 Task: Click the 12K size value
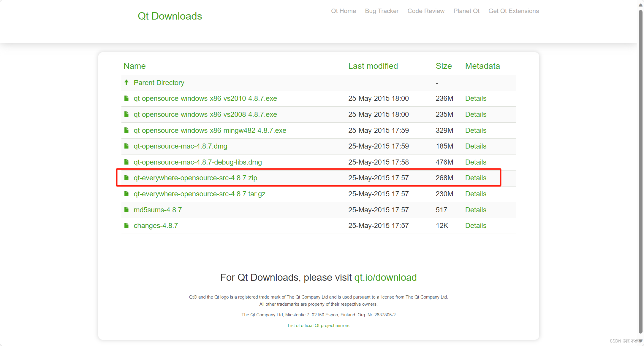pyautogui.click(x=442, y=226)
